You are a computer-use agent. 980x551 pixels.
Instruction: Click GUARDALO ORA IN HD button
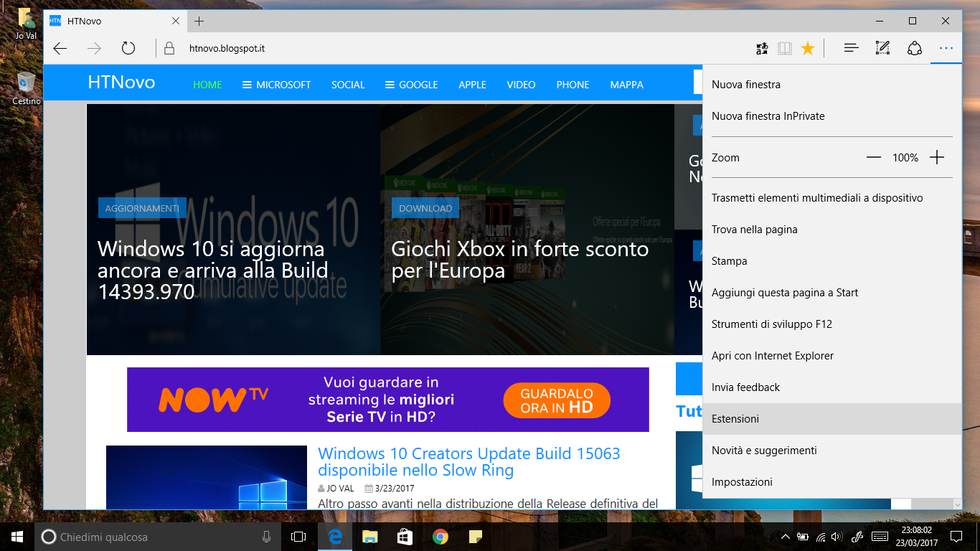pos(557,400)
